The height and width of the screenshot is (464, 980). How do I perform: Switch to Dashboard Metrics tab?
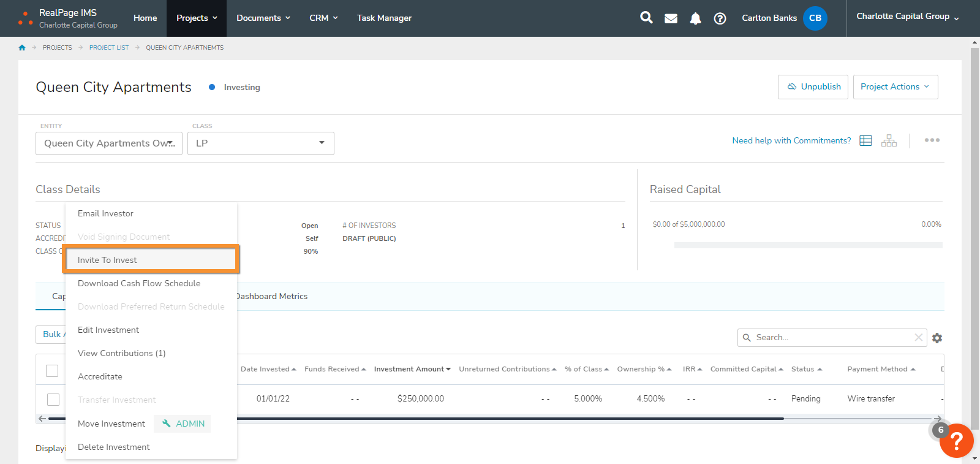click(271, 296)
